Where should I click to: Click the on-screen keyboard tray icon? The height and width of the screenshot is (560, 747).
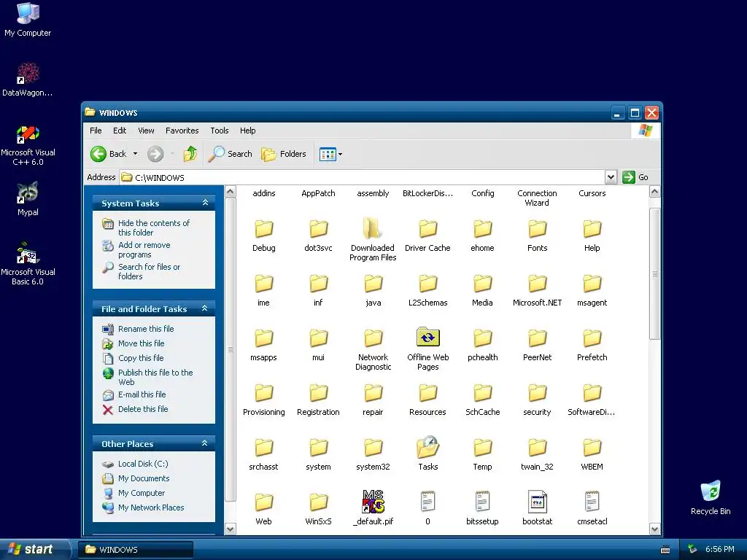tap(665, 550)
